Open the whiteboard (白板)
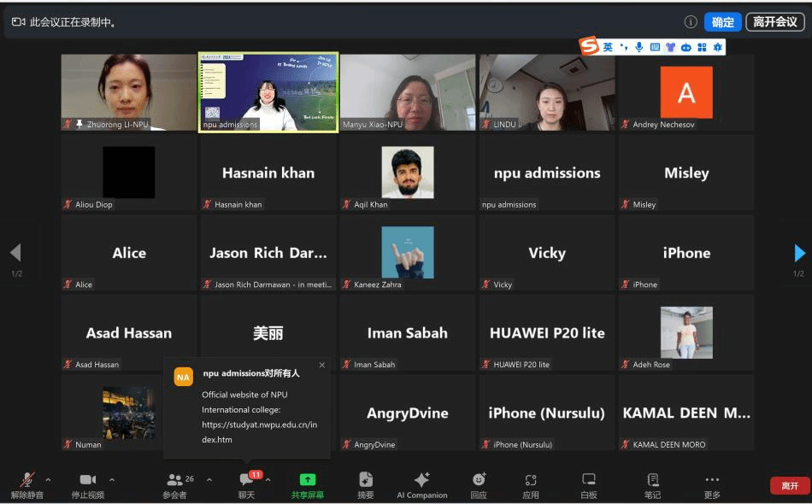 tap(588, 483)
